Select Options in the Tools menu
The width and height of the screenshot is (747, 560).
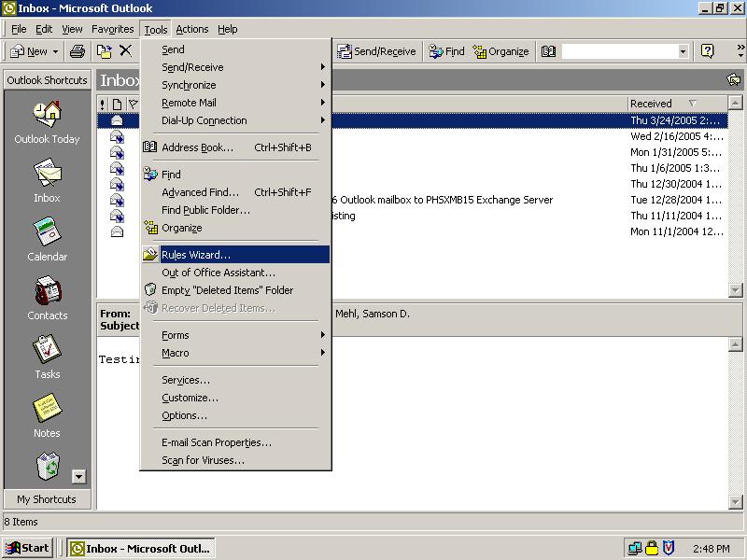click(236, 415)
